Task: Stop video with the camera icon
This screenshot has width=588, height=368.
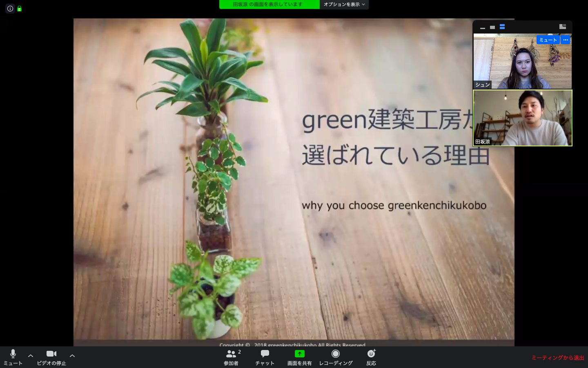Action: coord(51,354)
